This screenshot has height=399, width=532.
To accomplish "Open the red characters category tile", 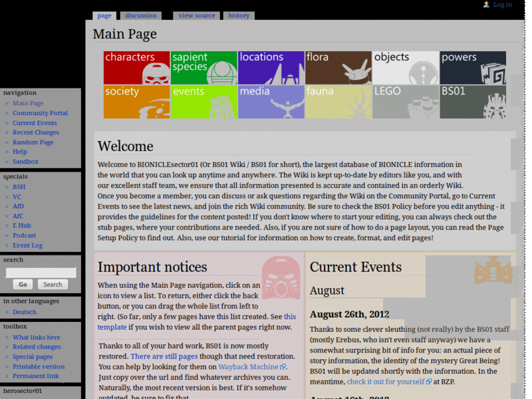I will pyautogui.click(x=137, y=68).
